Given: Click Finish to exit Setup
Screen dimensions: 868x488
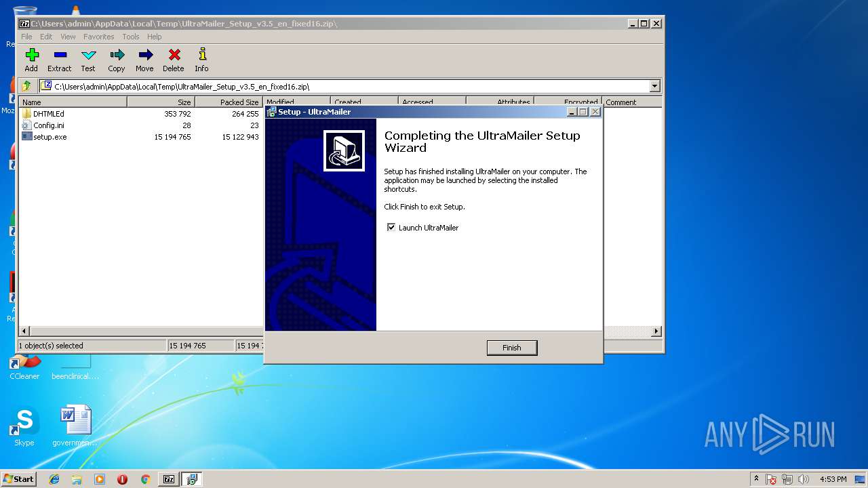Looking at the screenshot, I should pyautogui.click(x=512, y=348).
